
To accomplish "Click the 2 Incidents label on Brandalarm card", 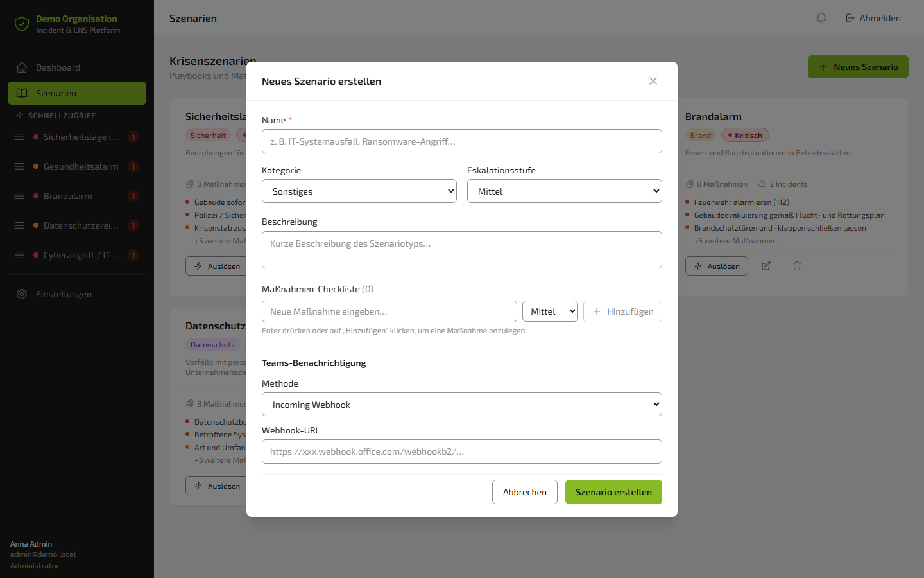I will click(783, 184).
